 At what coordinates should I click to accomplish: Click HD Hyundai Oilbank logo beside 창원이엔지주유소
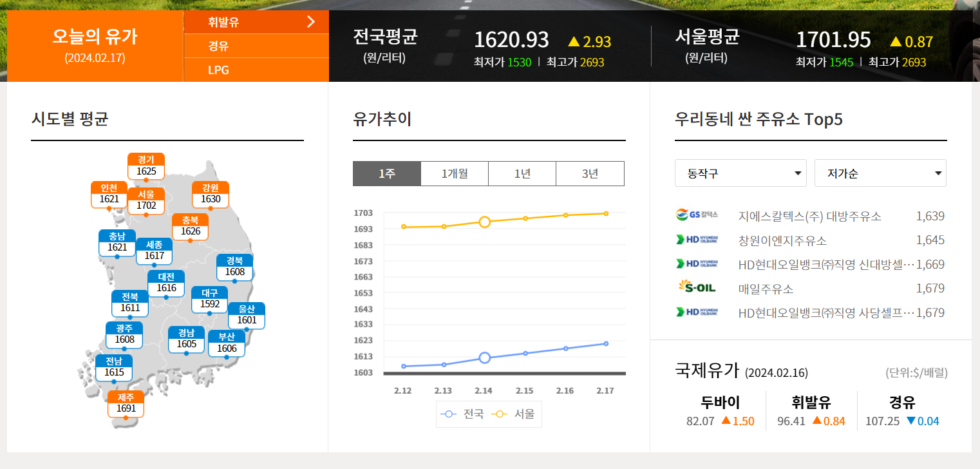697,240
